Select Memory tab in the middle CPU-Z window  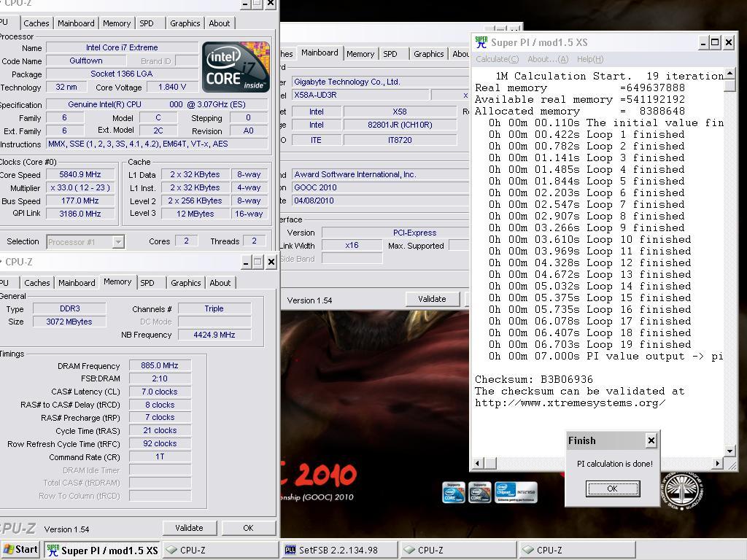(x=360, y=54)
